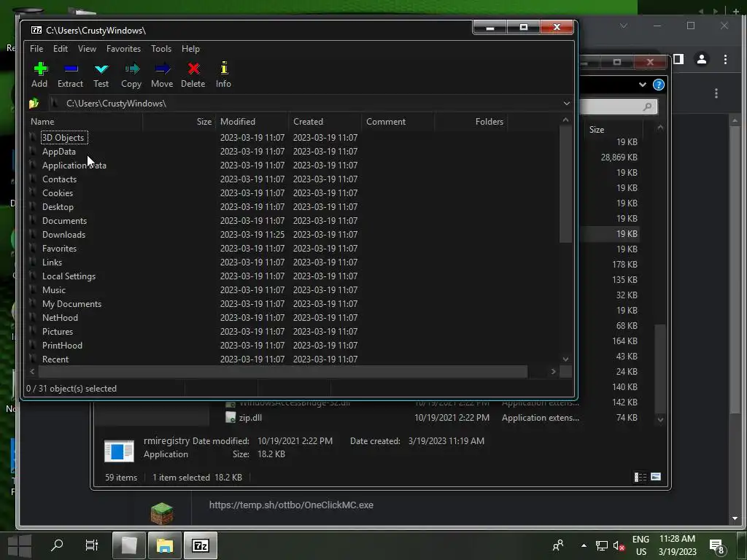Select the Documents folder
747x560 pixels.
64,220
